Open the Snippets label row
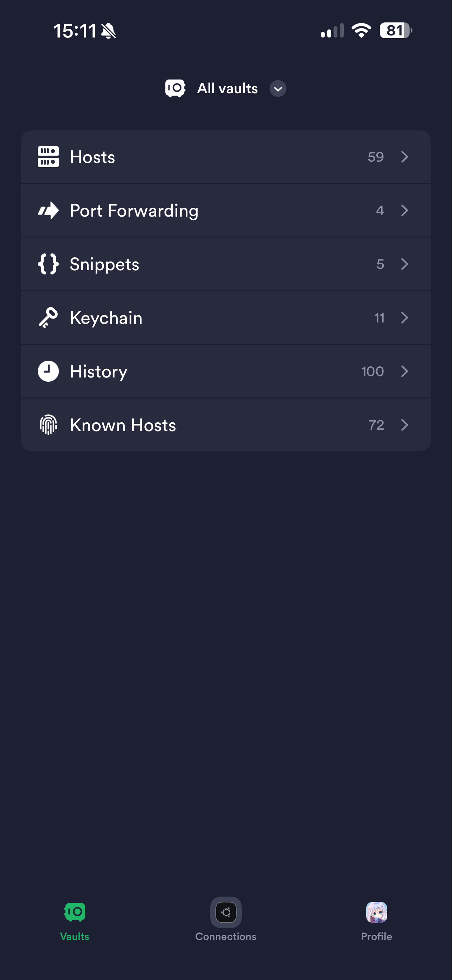 click(x=226, y=264)
